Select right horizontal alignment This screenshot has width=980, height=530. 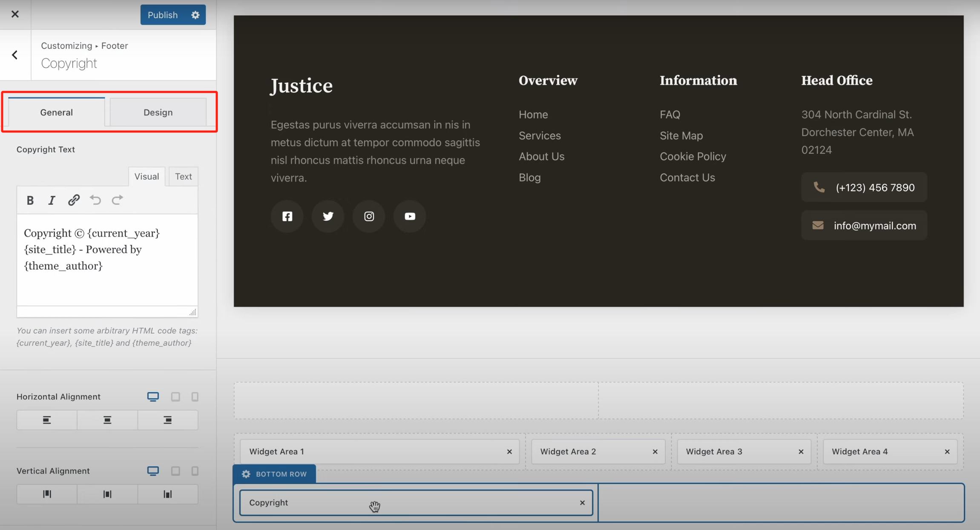(167, 420)
